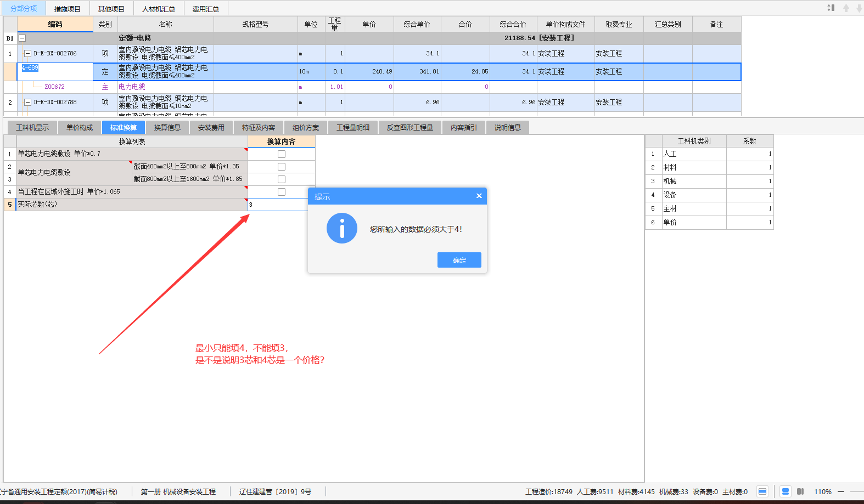
Task: Check the 单芯电力电缆敷设 单价*0.7 checkbox
Action: (x=282, y=154)
